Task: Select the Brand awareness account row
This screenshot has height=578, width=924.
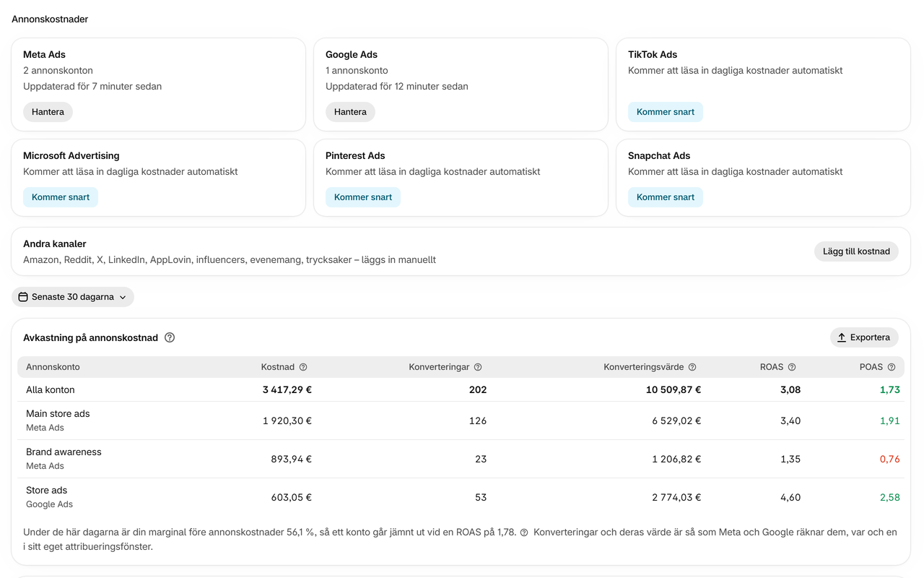Action: (461, 459)
